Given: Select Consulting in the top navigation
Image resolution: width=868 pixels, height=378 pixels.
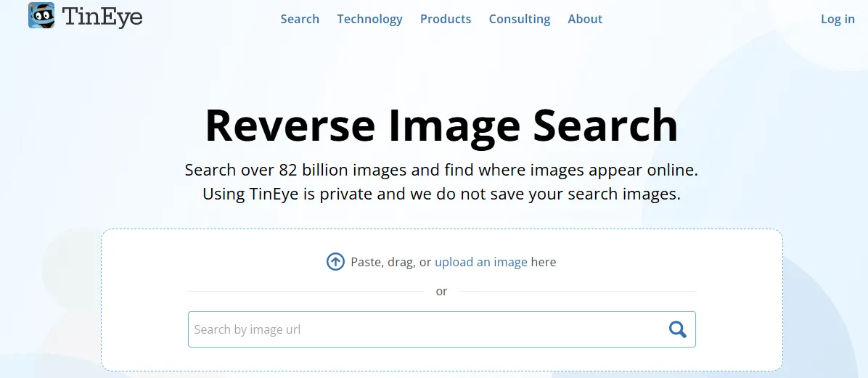Looking at the screenshot, I should [520, 19].
